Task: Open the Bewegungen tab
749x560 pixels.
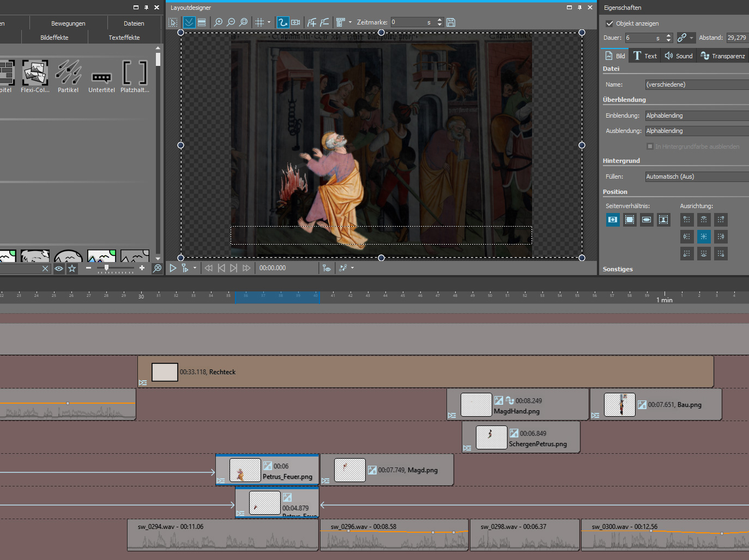Action: point(68,23)
